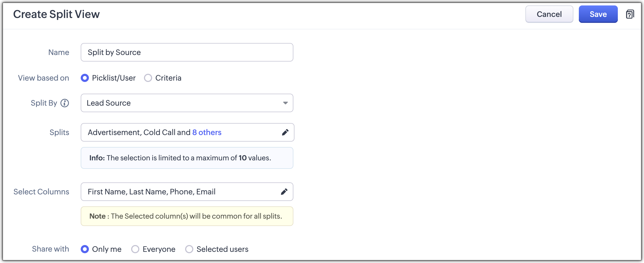The image size is (644, 263).
Task: Click the pencil edit icon in Splits
Action: click(285, 132)
